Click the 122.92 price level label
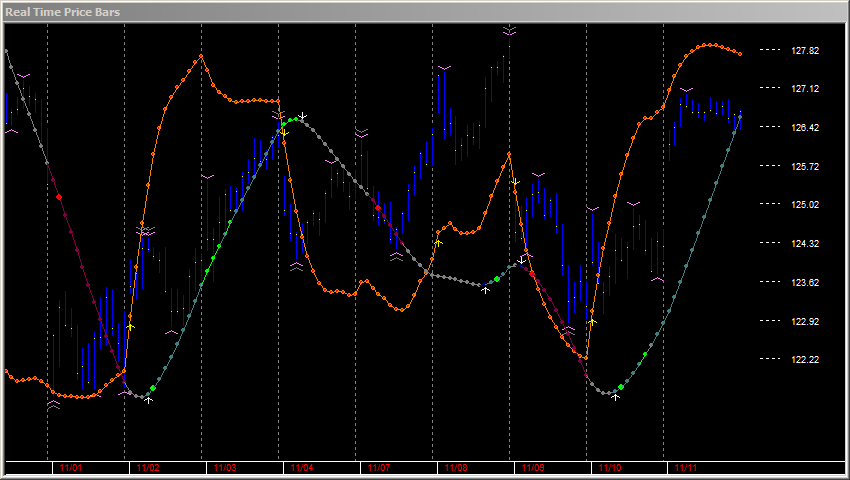This screenshot has width=850, height=480. (805, 322)
